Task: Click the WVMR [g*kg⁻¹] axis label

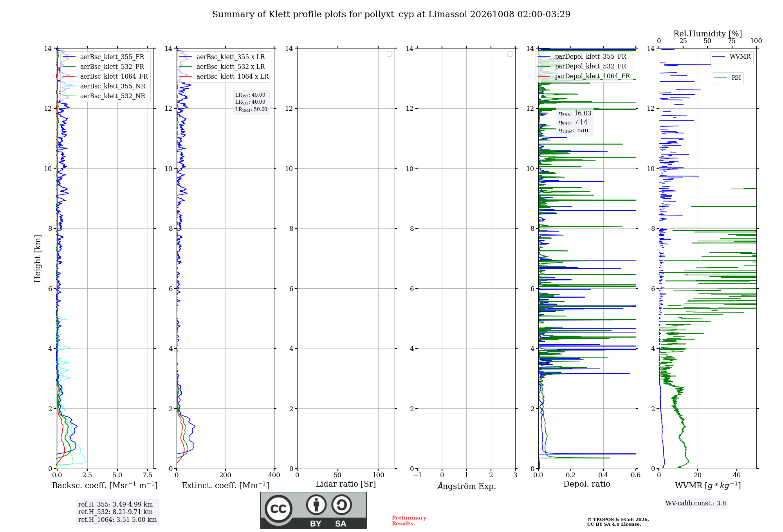Action: 708,485
